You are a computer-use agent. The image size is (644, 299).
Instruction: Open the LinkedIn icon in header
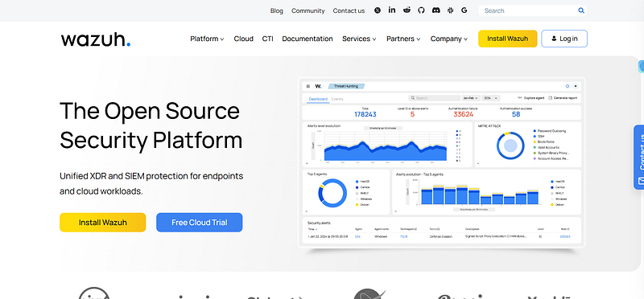tap(392, 10)
